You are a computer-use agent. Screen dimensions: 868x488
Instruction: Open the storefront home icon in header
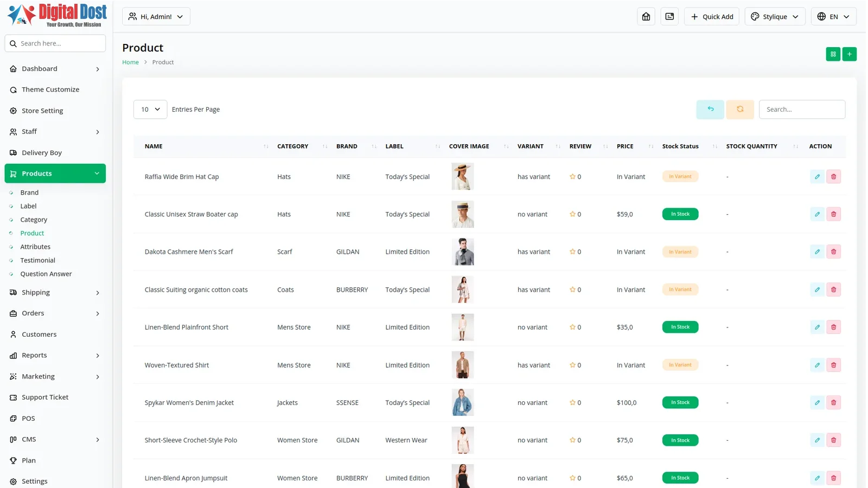[x=646, y=17]
